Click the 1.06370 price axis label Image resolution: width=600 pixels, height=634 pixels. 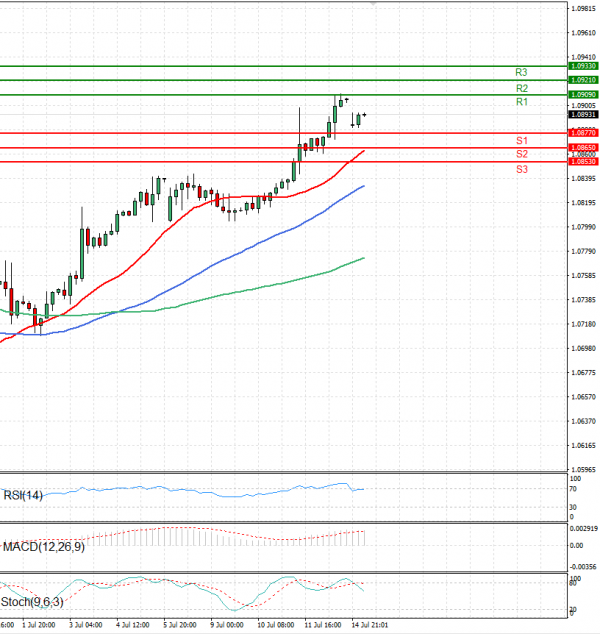coord(583,421)
